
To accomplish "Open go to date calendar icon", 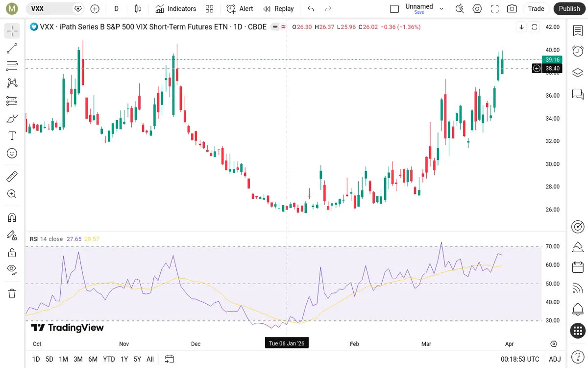I will point(170,359).
